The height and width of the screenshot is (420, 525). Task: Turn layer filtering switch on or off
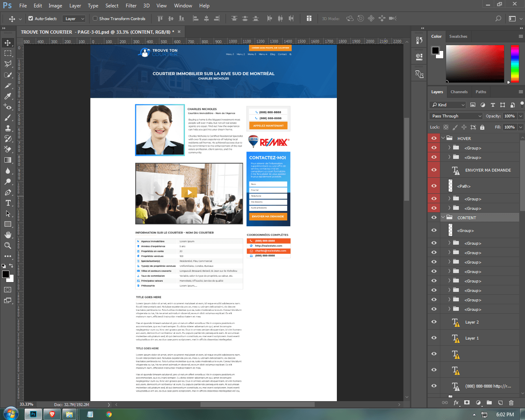click(522, 104)
